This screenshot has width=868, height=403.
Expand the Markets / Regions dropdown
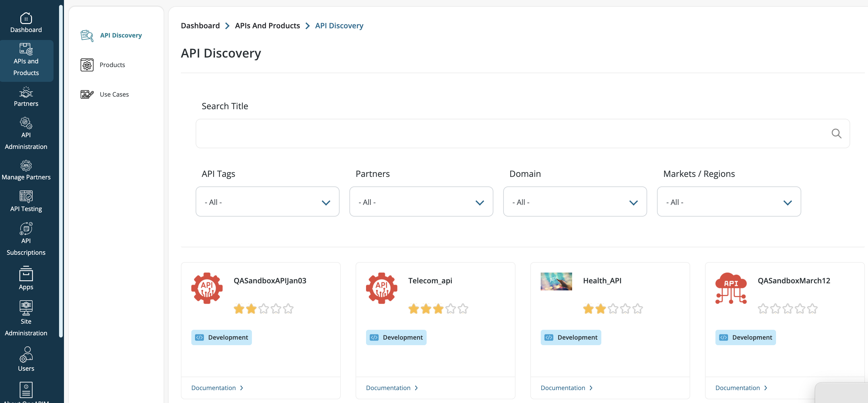click(x=729, y=201)
